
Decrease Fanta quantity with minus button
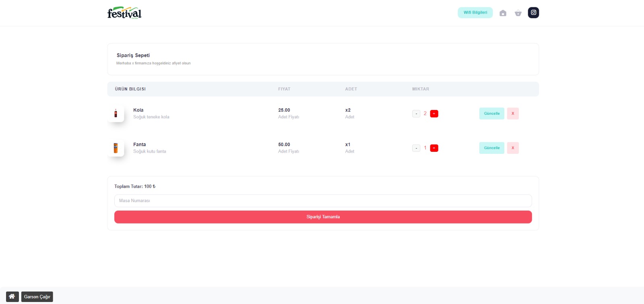pyautogui.click(x=416, y=148)
